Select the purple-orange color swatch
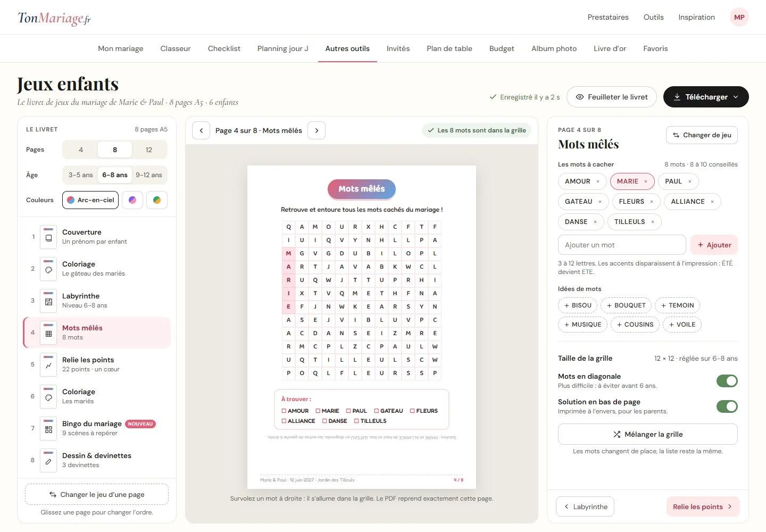This screenshot has width=766, height=532. tap(132, 200)
